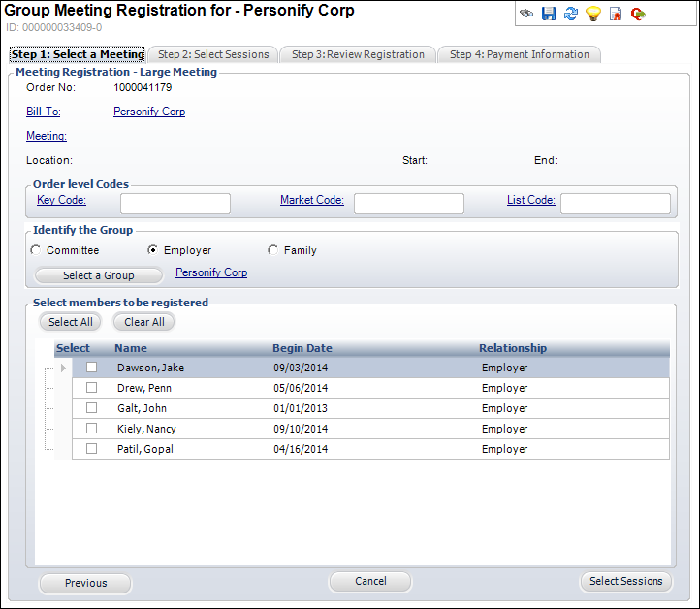
Task: Click the List Code link
Action: pos(530,200)
